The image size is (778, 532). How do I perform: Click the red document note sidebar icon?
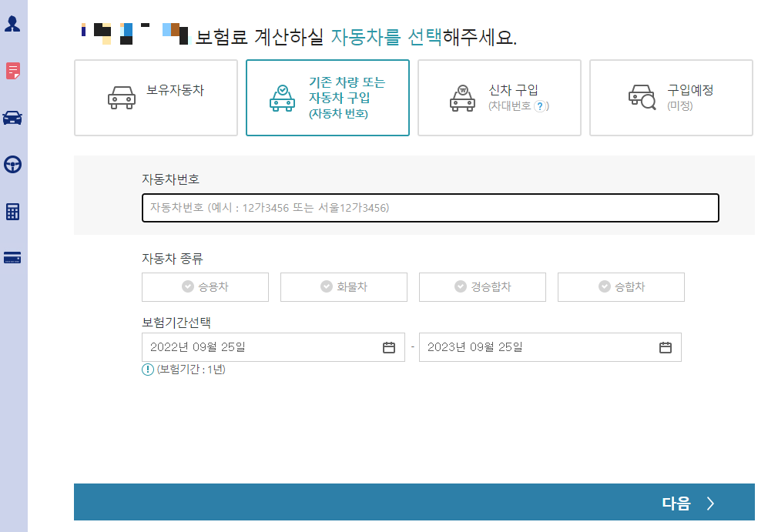[x=13, y=71]
